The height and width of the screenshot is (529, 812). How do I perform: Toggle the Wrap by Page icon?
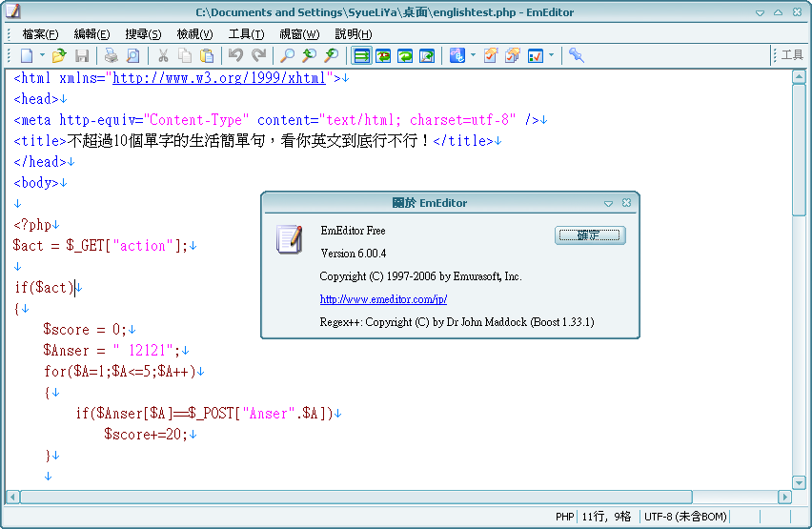[x=427, y=55]
